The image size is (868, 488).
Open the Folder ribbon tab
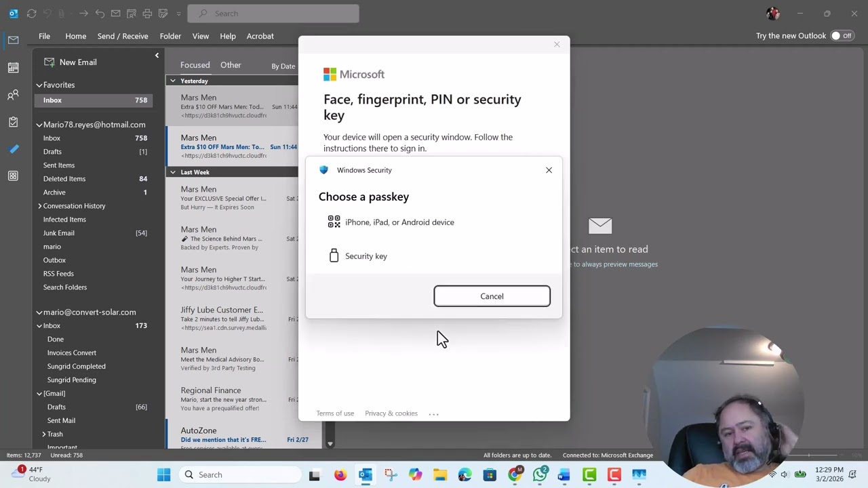click(170, 36)
